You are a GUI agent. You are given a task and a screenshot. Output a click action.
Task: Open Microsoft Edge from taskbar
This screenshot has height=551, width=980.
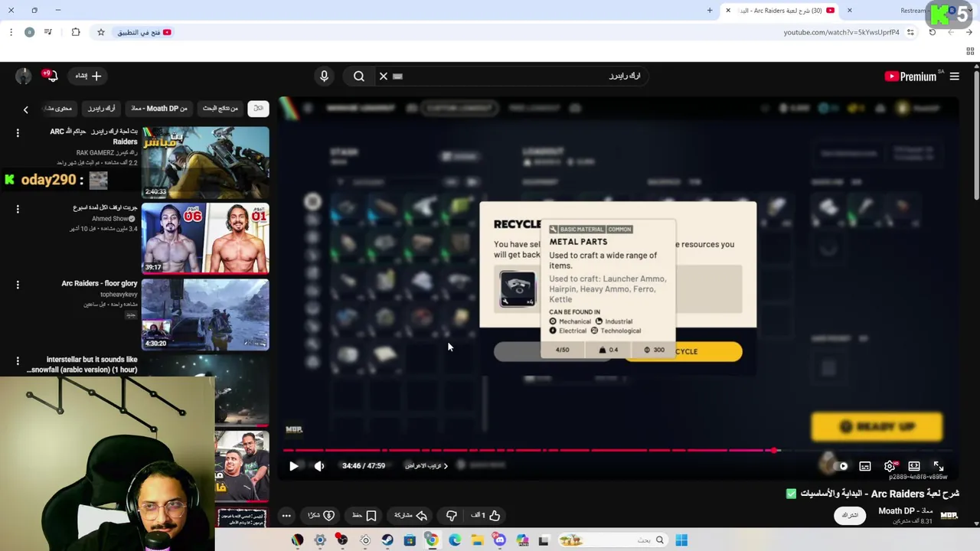pyautogui.click(x=455, y=540)
